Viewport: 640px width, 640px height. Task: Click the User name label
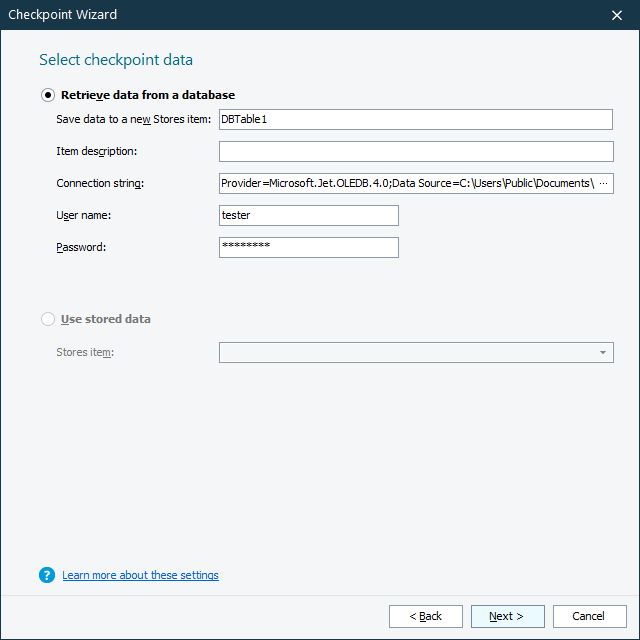(x=83, y=215)
